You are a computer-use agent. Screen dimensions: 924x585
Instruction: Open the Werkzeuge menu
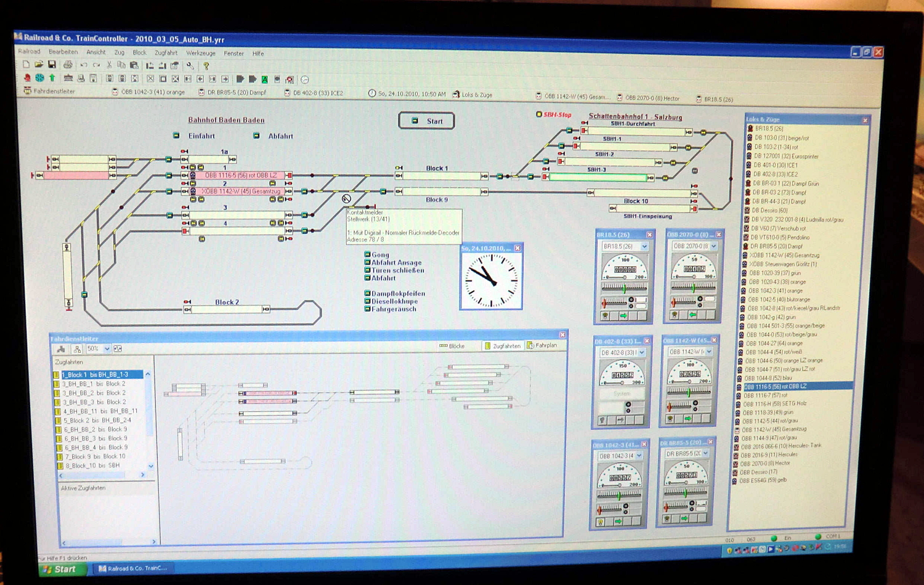(201, 53)
